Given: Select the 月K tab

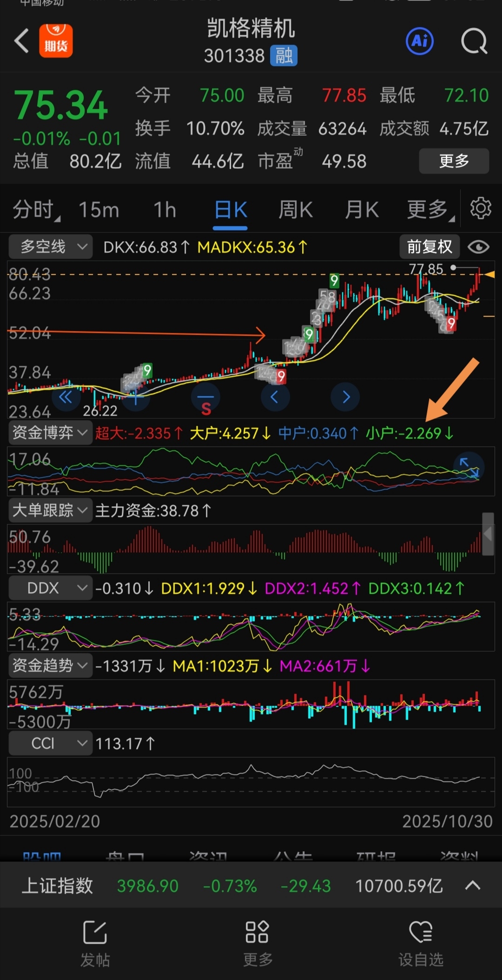Looking at the screenshot, I should pyautogui.click(x=362, y=210).
